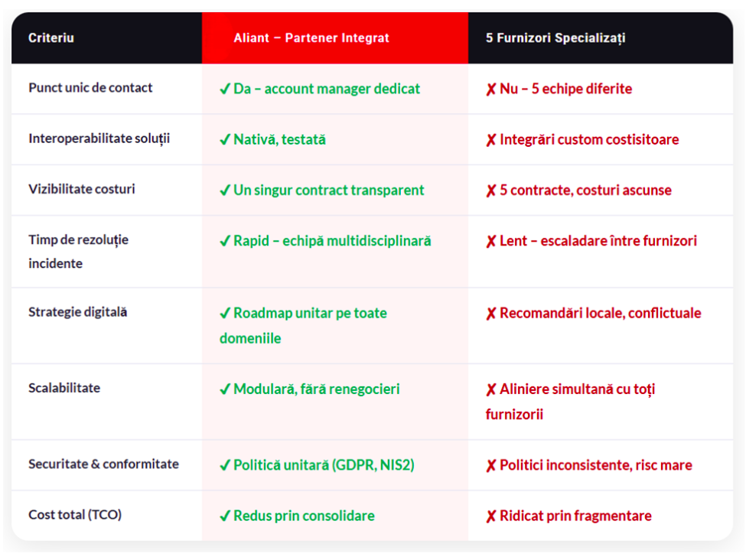Click red X next to 'Lent – escaladare între furnizori'

491,242
